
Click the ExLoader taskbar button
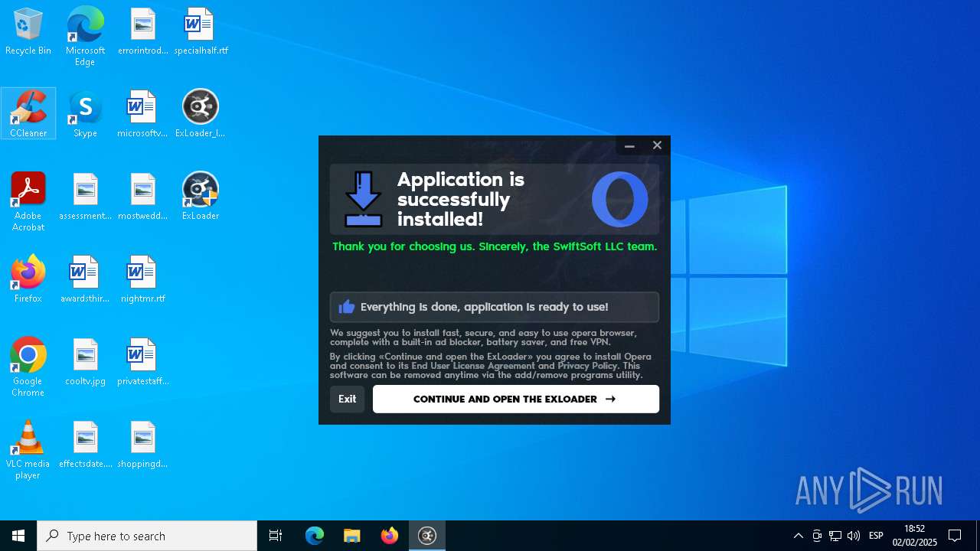tap(427, 536)
